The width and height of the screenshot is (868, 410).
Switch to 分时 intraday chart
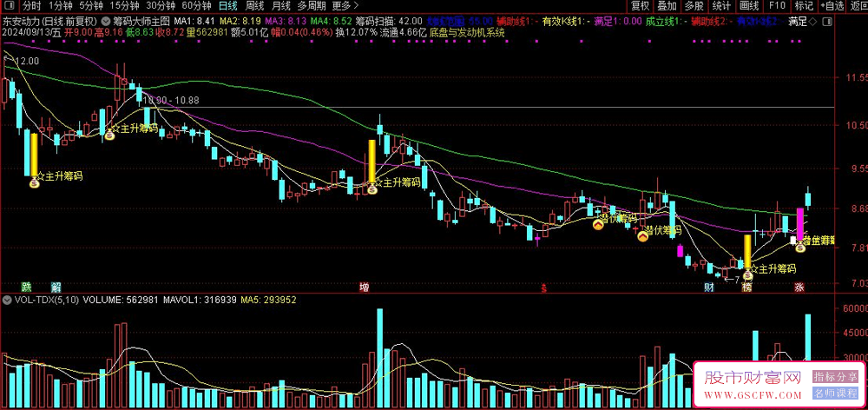[33, 6]
